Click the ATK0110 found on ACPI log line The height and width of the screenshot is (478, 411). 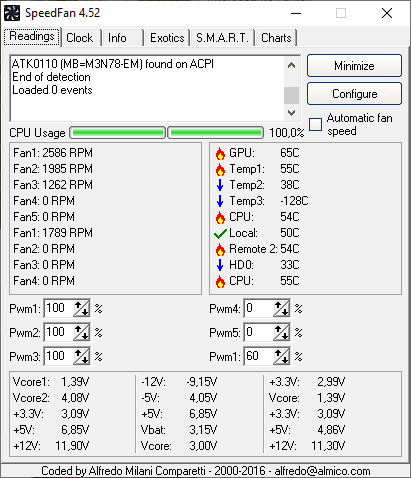pyautogui.click(x=113, y=64)
